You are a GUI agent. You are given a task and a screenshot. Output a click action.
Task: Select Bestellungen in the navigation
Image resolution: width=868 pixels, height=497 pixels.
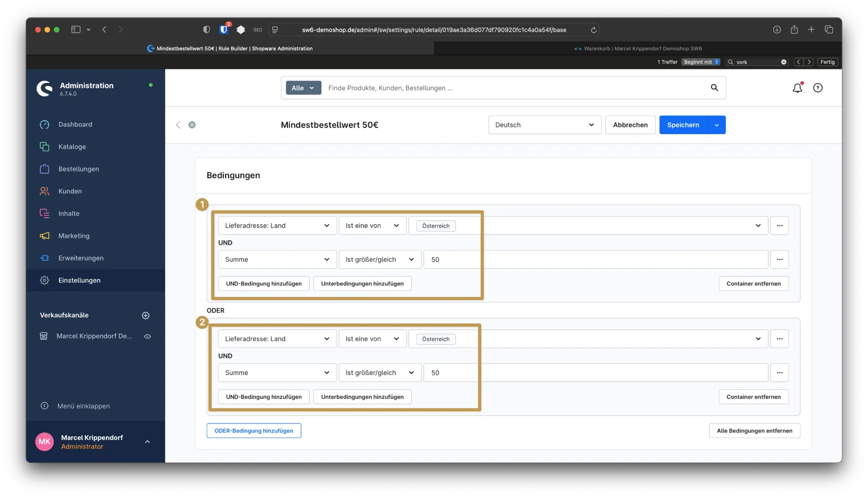click(79, 169)
